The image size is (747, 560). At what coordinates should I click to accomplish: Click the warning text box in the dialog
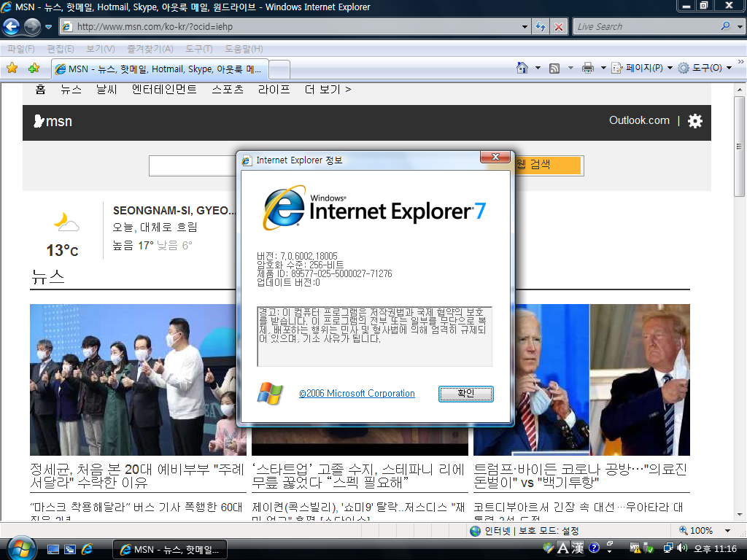click(374, 336)
